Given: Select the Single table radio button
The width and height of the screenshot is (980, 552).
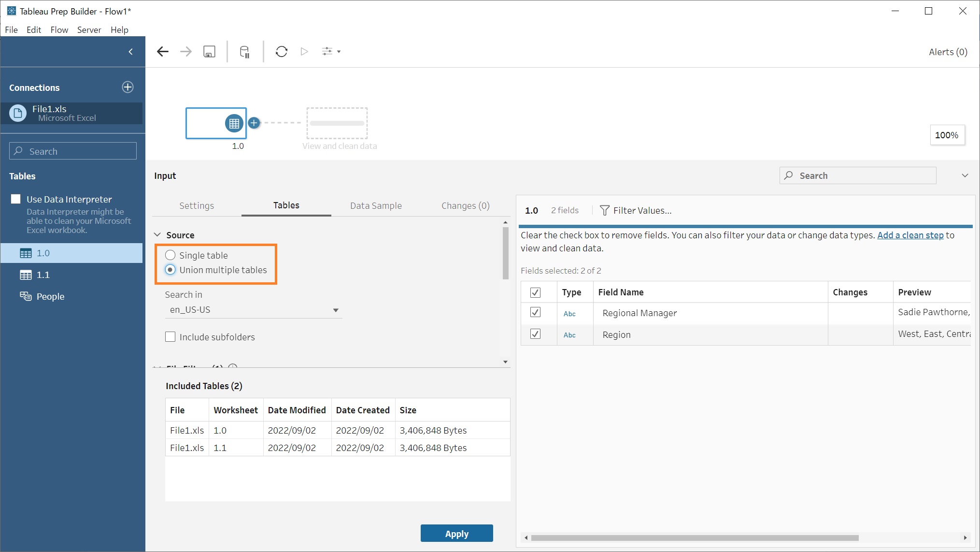Looking at the screenshot, I should tap(170, 255).
